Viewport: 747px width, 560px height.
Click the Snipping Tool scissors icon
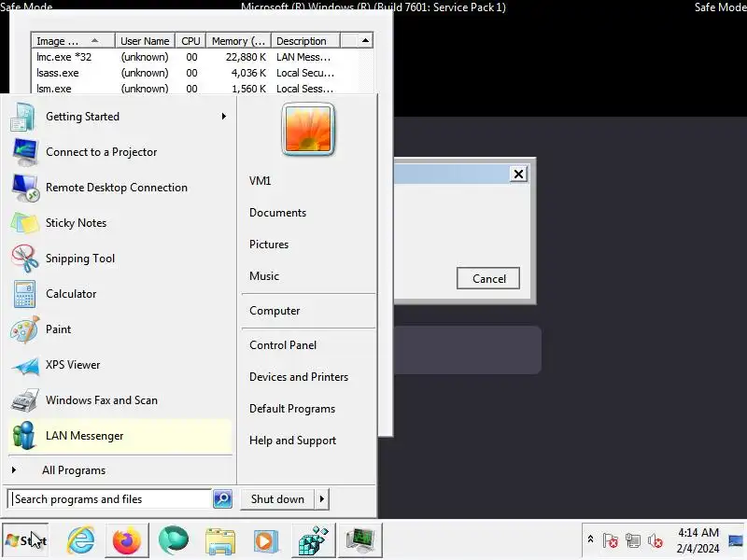click(25, 259)
